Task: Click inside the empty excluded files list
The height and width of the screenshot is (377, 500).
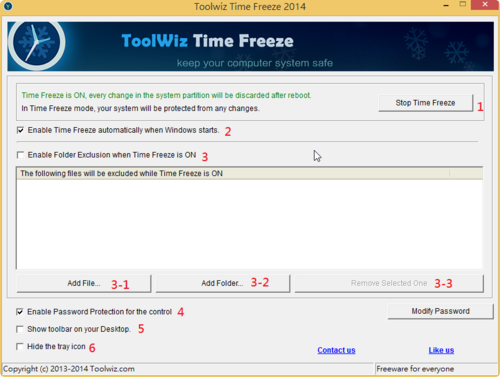Action: tap(249, 224)
